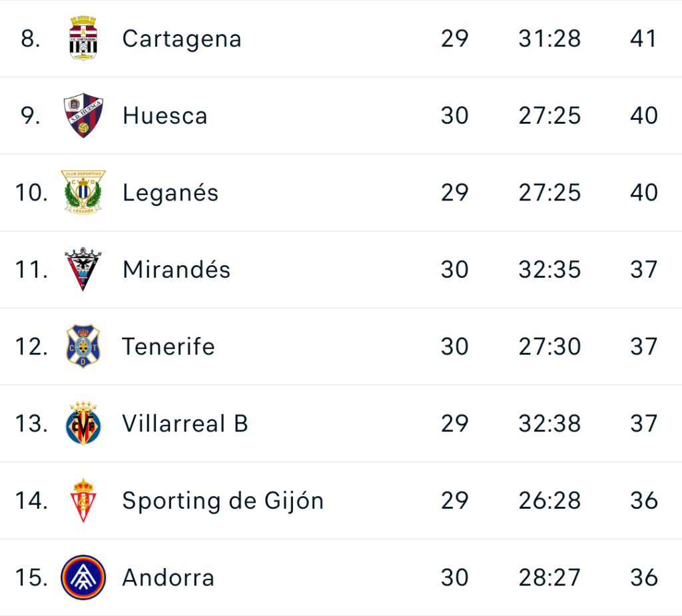Click Mirandés' 32:35 goals value
This screenshot has width=682, height=616.
point(549,270)
